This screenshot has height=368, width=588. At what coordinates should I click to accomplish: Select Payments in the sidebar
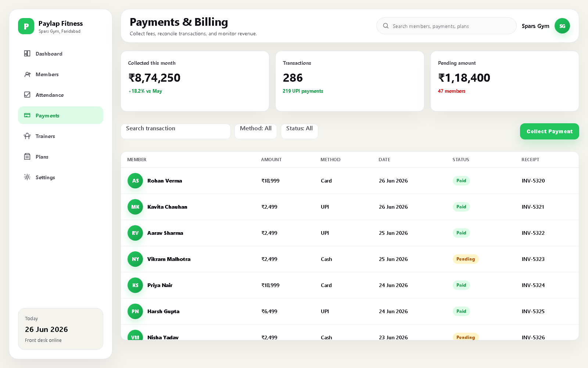pyautogui.click(x=61, y=115)
